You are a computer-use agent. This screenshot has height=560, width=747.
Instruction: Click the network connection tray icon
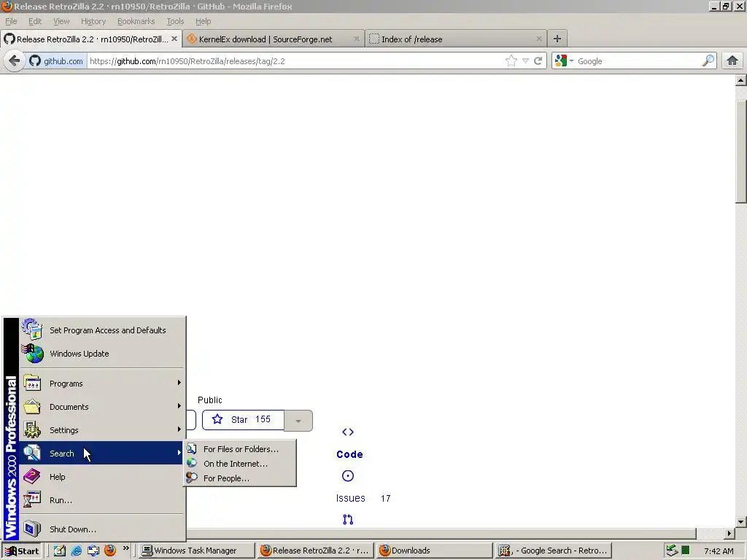[x=672, y=551]
